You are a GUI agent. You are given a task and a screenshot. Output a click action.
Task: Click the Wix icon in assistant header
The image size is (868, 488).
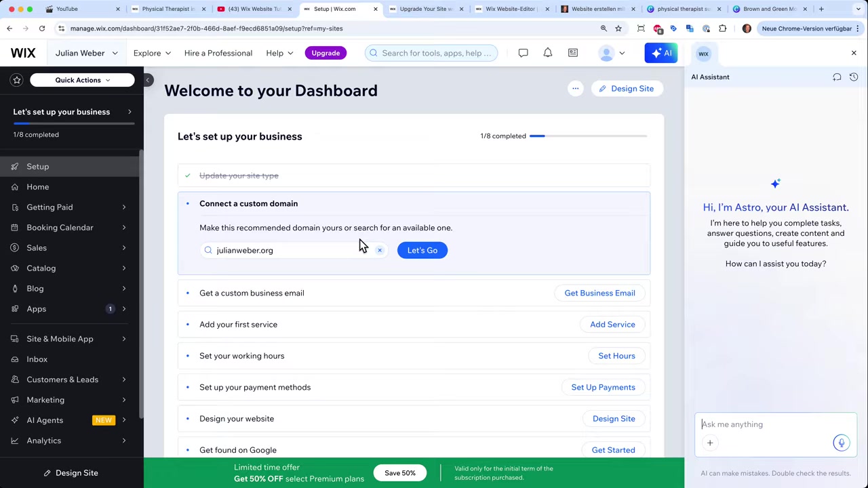coord(703,54)
